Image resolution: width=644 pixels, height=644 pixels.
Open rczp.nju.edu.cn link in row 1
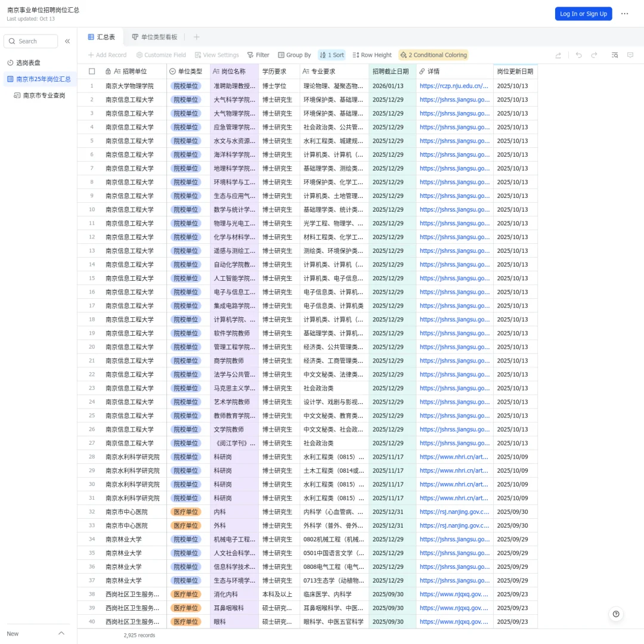coord(454,86)
